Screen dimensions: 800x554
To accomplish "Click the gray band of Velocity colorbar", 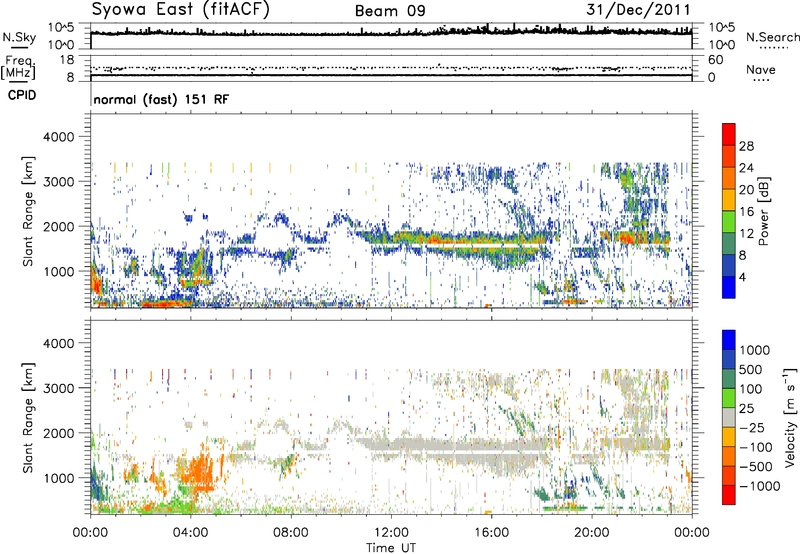I will click(x=729, y=417).
